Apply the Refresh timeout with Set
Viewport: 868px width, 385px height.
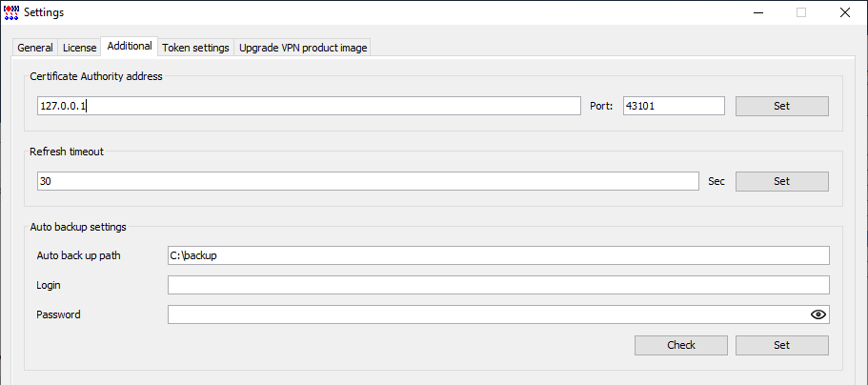pos(781,181)
